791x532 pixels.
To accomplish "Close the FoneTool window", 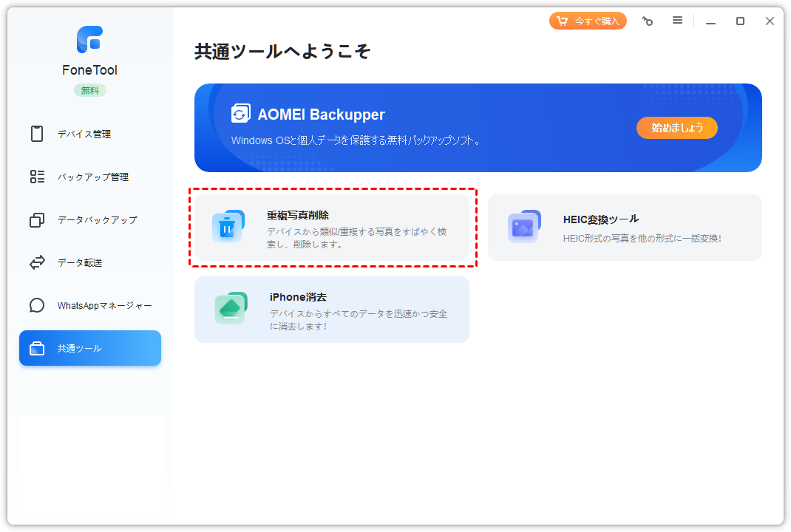I will pos(770,21).
